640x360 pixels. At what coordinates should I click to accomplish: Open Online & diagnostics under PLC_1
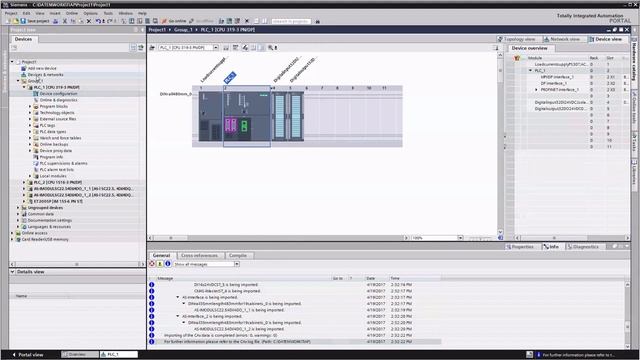pos(58,100)
